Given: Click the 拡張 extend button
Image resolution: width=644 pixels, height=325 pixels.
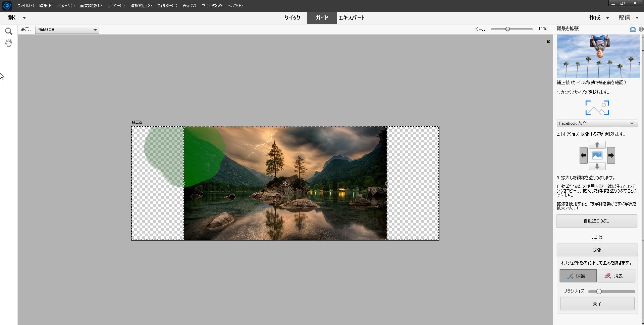Looking at the screenshot, I should click(597, 250).
